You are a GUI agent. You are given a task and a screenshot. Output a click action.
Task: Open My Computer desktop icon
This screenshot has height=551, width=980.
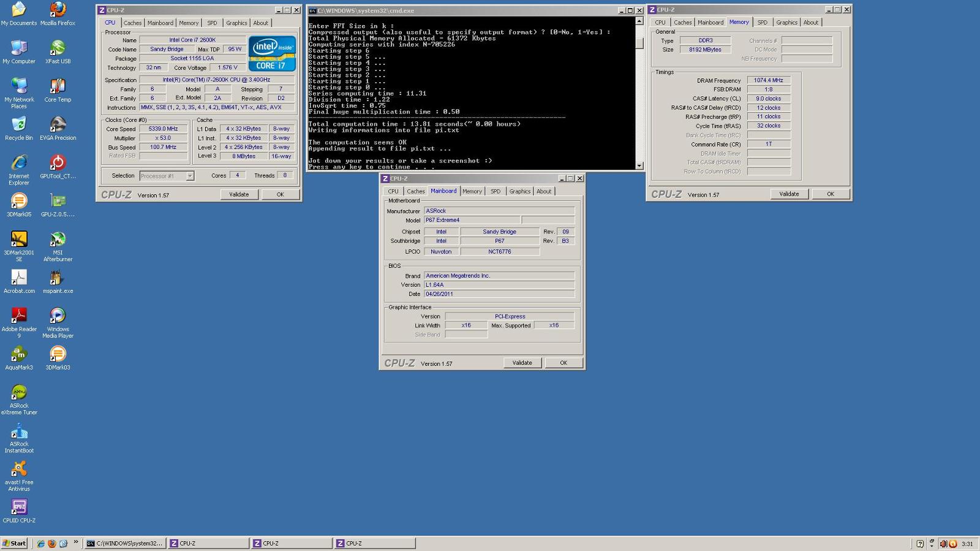coord(18,52)
